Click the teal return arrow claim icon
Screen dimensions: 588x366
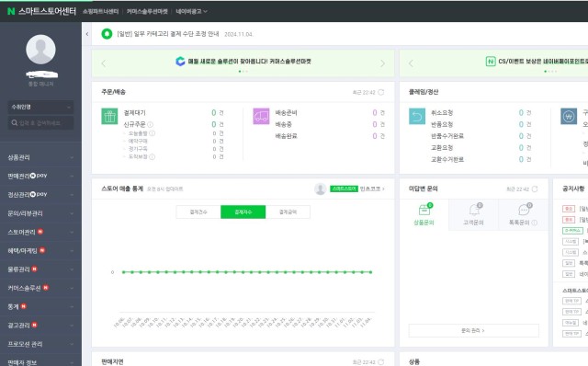point(417,117)
